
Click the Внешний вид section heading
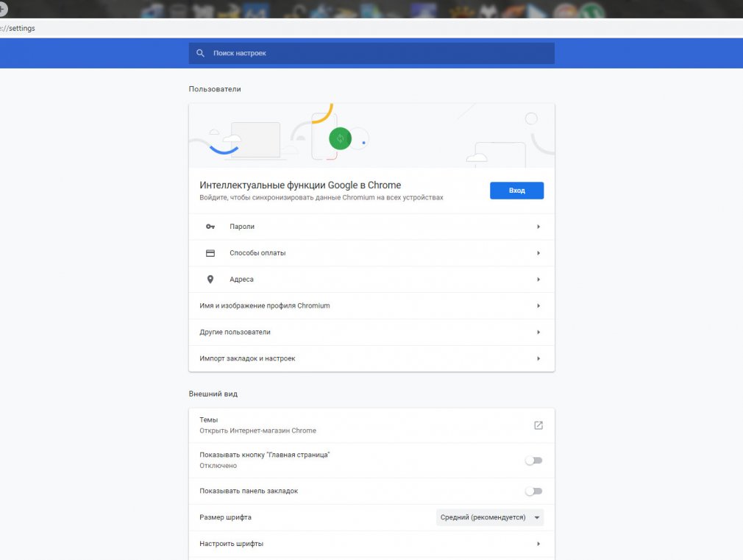pyautogui.click(x=213, y=394)
